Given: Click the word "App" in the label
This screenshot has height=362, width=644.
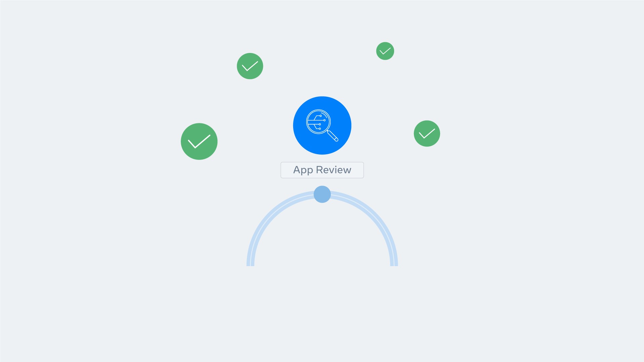Looking at the screenshot, I should (303, 170).
